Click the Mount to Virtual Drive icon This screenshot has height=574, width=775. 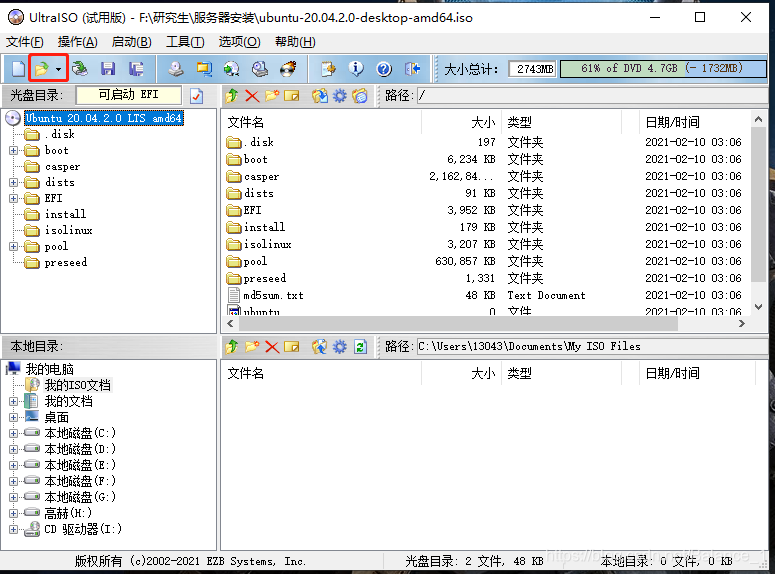[260, 69]
